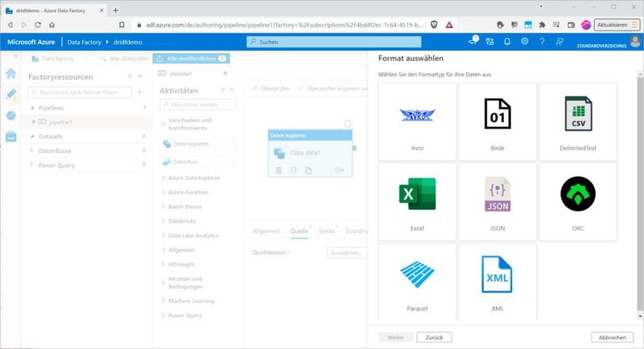Expand Data Lake Analytics group
The width and height of the screenshot is (644, 349).
[163, 236]
